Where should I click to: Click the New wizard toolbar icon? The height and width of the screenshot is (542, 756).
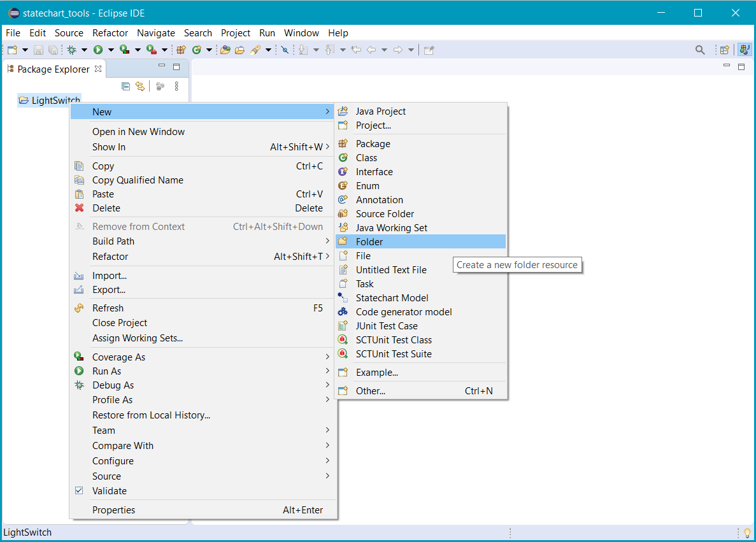point(13,50)
